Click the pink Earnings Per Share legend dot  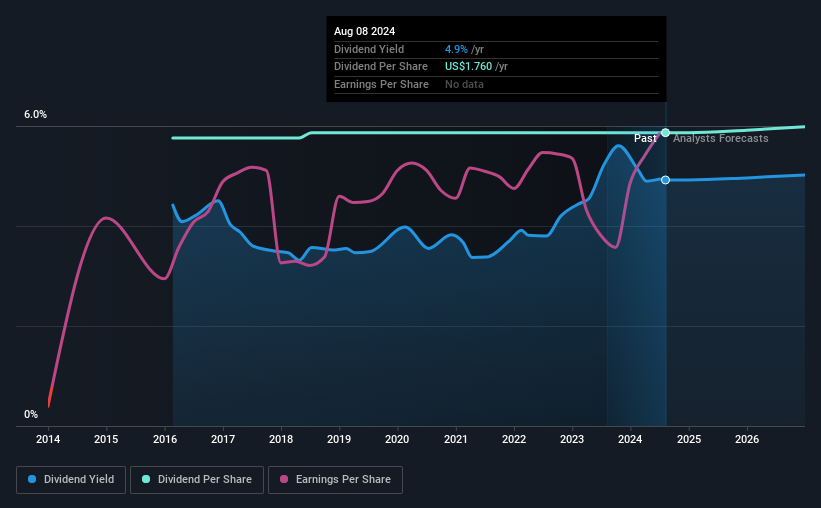coord(284,479)
